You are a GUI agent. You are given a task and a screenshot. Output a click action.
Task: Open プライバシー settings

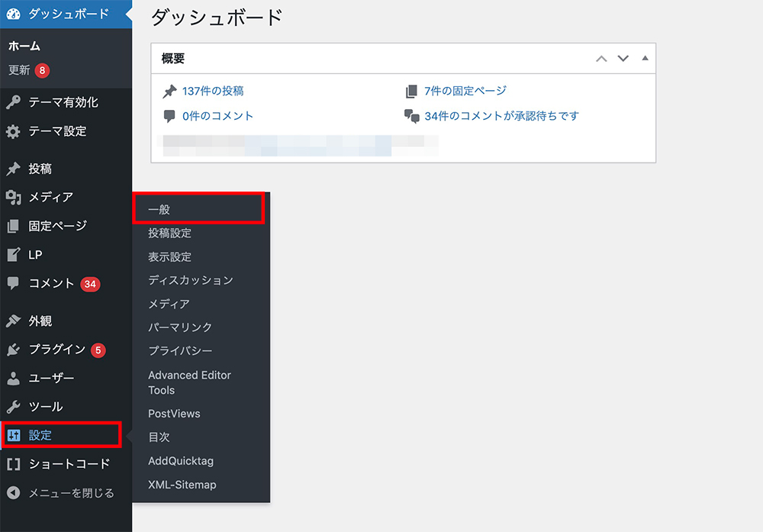click(x=180, y=350)
